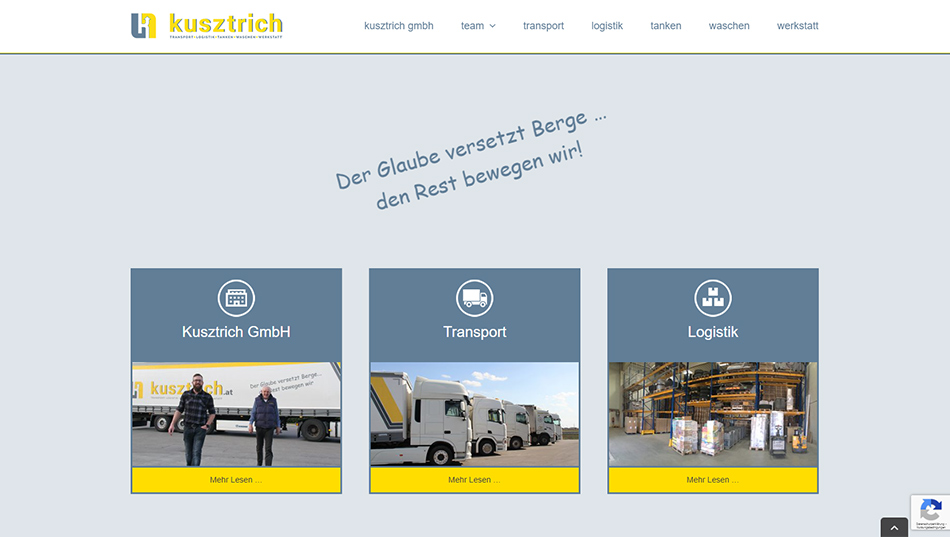Click Mehr Lesen under Transport
The image size is (950, 537).
click(x=474, y=480)
